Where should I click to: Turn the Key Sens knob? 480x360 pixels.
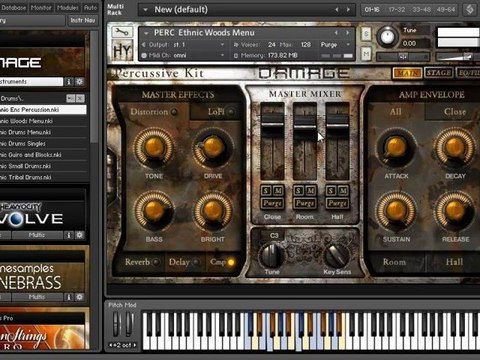337,255
